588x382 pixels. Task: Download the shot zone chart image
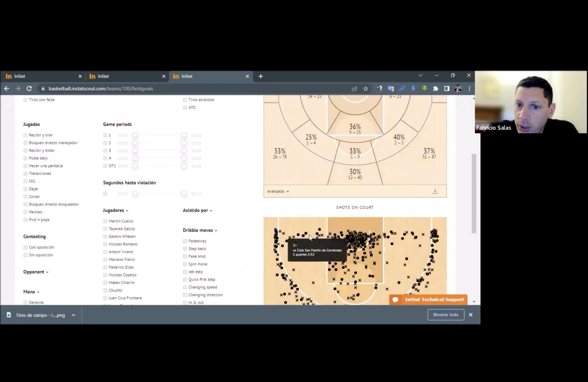435,191
